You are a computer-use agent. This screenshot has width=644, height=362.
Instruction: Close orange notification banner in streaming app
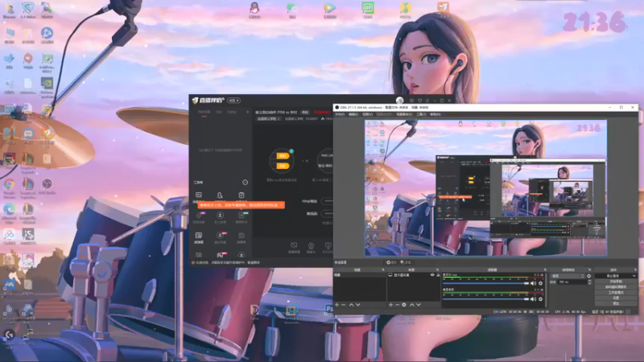coord(281,205)
